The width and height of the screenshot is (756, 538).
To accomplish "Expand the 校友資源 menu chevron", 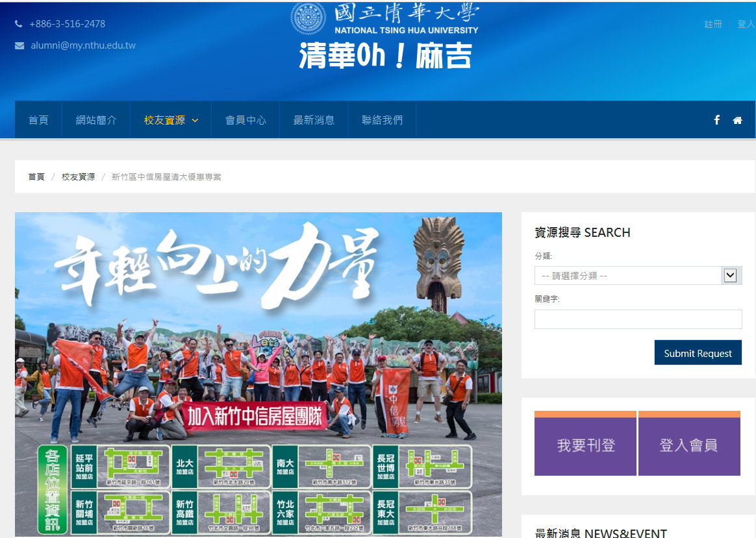I will (x=195, y=121).
